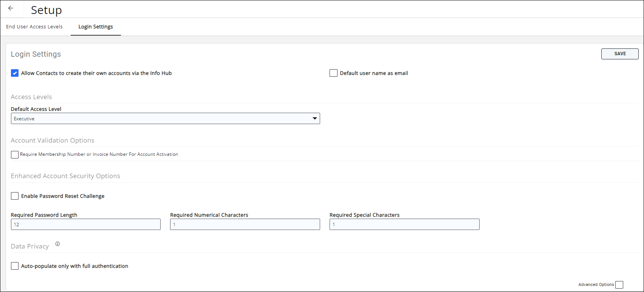Click the Data Privacy info icon
The image size is (644, 292).
tap(57, 244)
